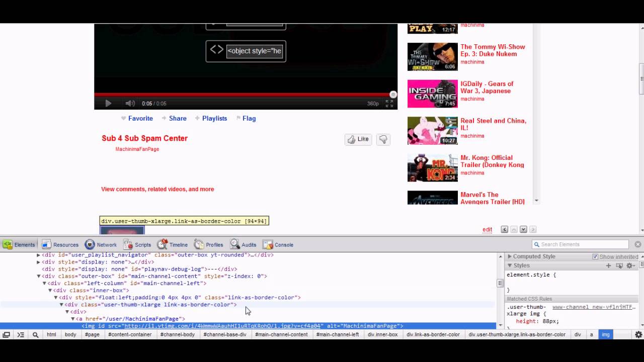
Task: Open the Share option under the video
Action: [x=178, y=119]
